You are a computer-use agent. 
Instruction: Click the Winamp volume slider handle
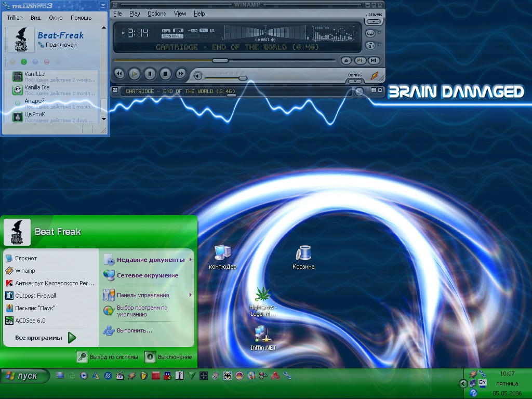click(x=243, y=78)
